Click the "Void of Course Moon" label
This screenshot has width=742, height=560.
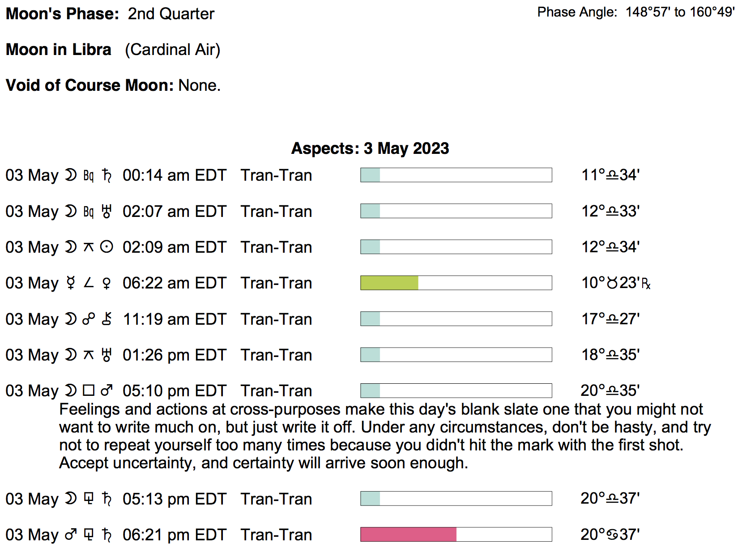point(90,85)
